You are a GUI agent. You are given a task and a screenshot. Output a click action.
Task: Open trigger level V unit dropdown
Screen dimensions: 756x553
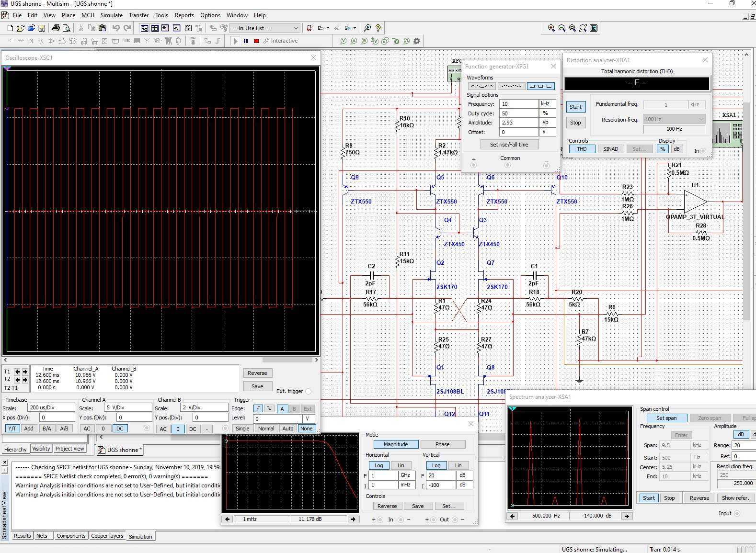pos(309,419)
